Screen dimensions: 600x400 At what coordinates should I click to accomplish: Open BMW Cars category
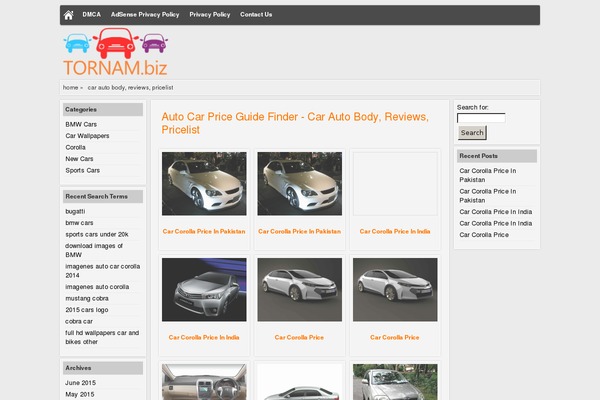(x=81, y=124)
